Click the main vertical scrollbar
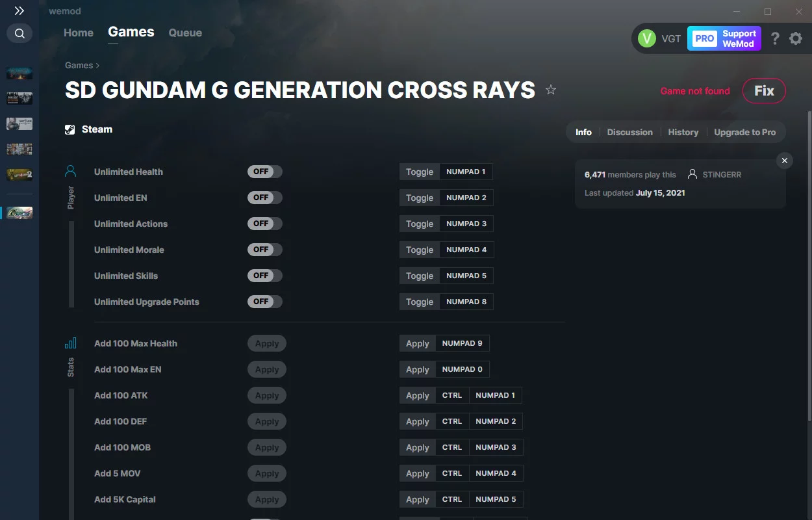Image resolution: width=812 pixels, height=520 pixels. [809, 266]
